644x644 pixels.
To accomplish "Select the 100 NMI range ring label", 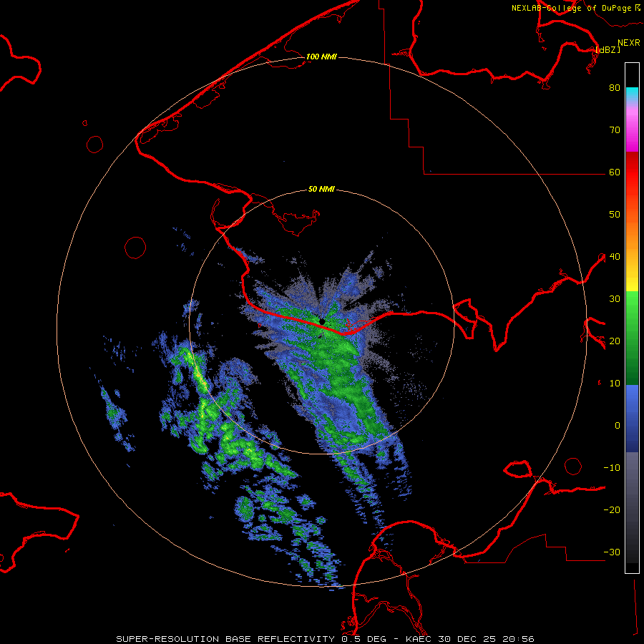I will 321,57.
